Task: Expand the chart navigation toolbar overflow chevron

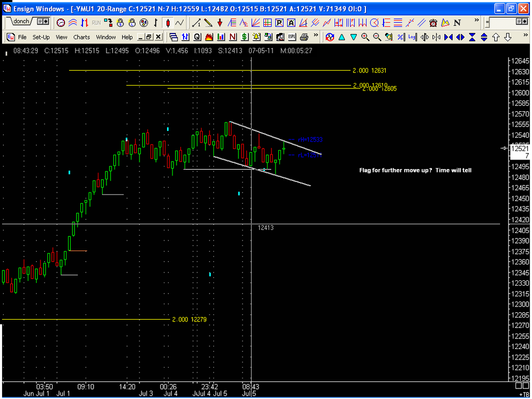Action: 525,35
